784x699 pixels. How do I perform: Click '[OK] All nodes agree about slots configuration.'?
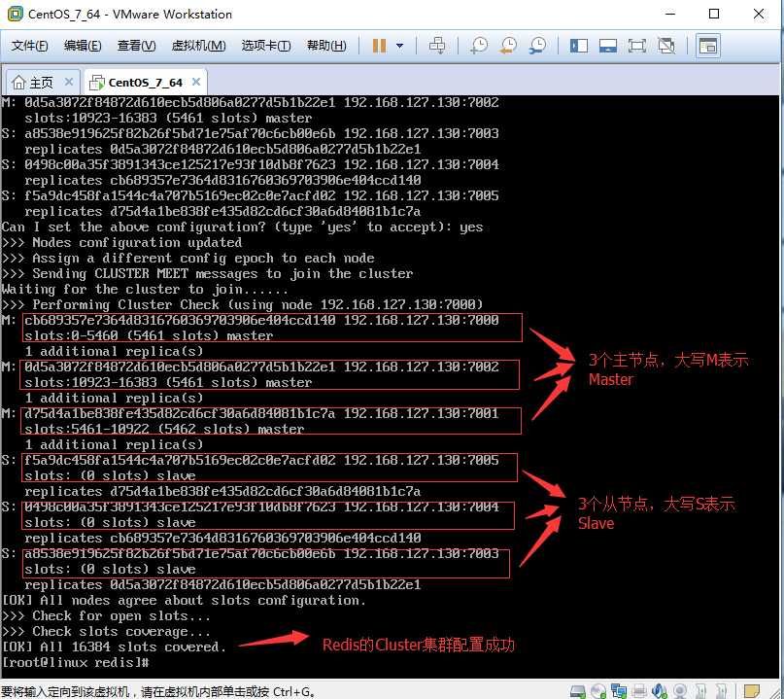click(x=184, y=601)
